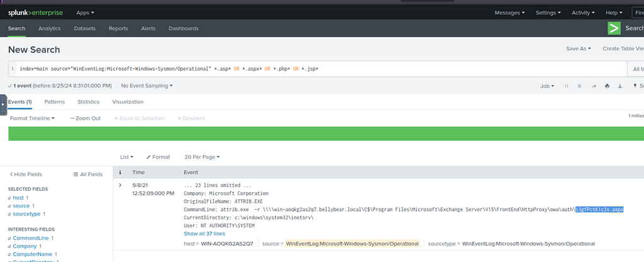
Task: Open the Activity menu
Action: (x=583, y=13)
